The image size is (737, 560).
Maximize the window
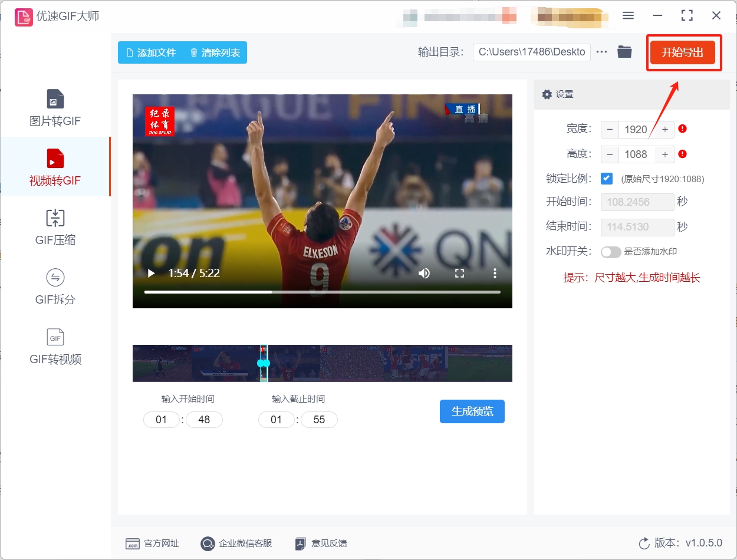point(687,16)
